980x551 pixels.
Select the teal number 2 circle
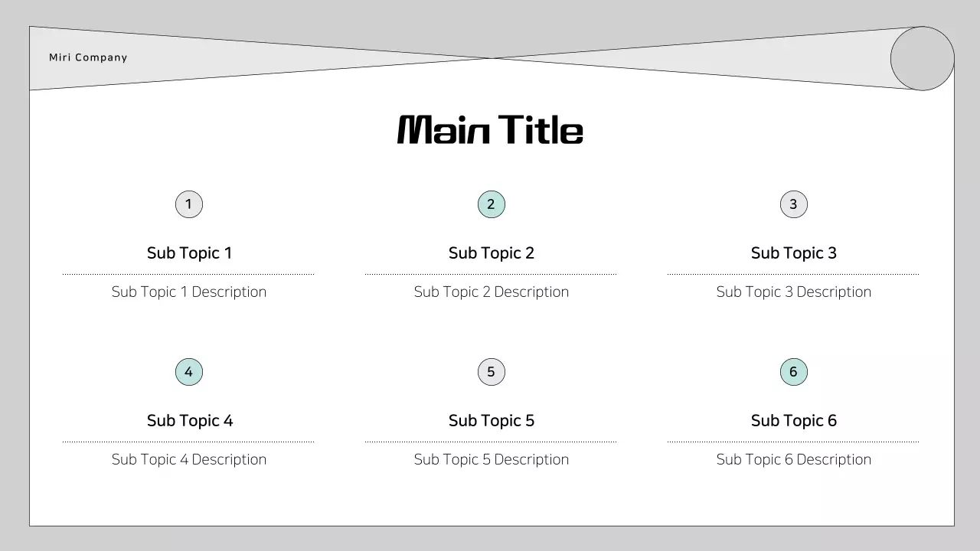(492, 204)
